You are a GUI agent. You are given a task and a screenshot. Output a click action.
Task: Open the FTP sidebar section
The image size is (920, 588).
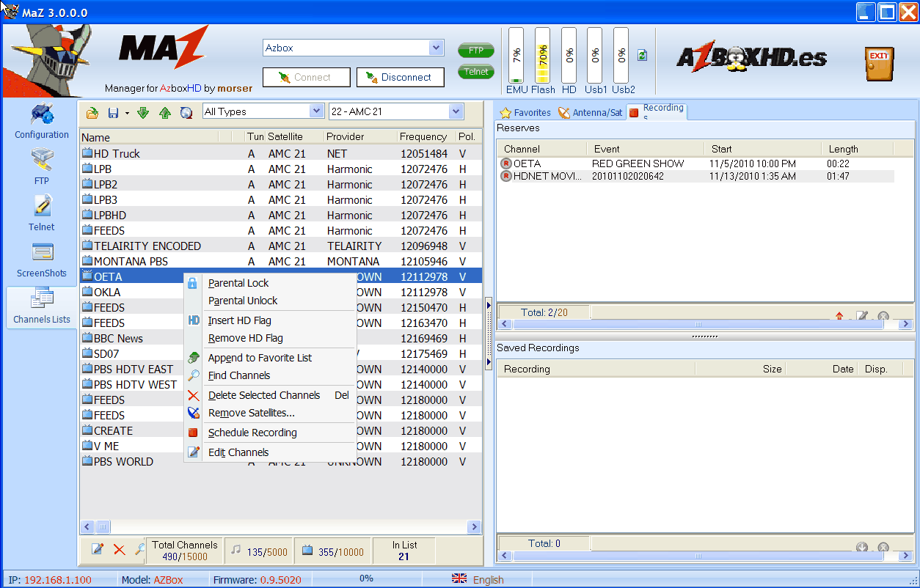pos(42,168)
